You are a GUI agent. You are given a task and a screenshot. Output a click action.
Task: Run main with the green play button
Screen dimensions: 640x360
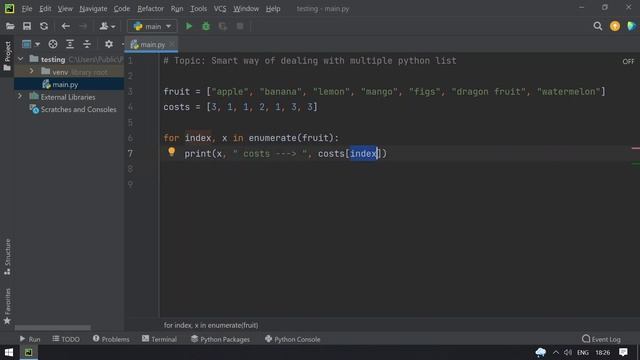pos(189,27)
